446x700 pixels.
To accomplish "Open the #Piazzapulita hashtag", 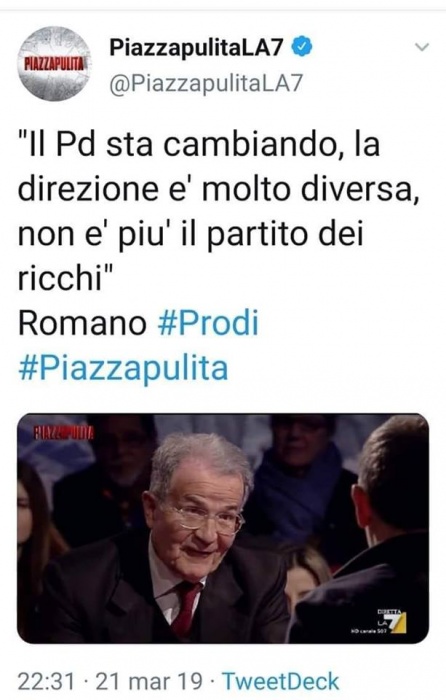I will (123, 367).
